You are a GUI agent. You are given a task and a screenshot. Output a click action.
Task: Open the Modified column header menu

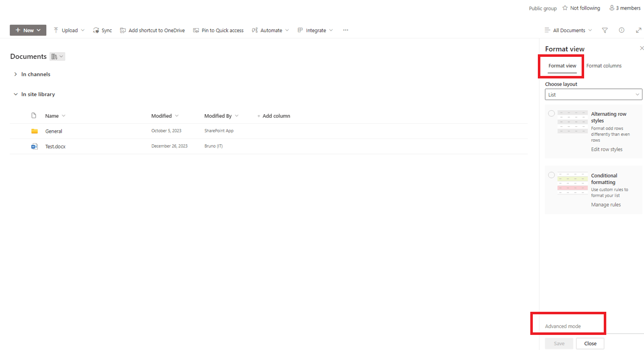[x=166, y=116]
